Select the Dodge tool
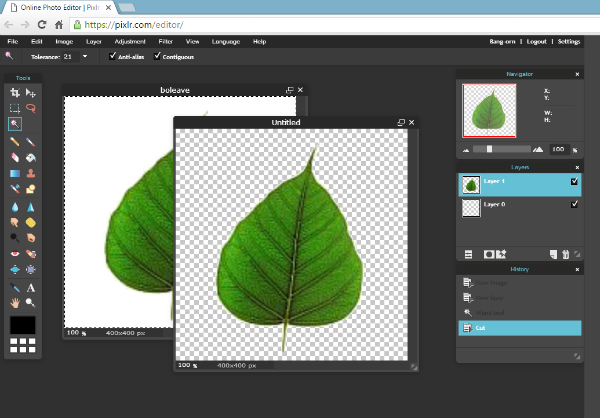 pyautogui.click(x=15, y=238)
